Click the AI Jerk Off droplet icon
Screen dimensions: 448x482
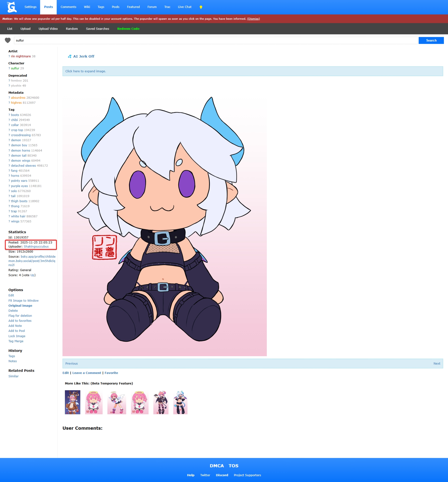(69, 56)
